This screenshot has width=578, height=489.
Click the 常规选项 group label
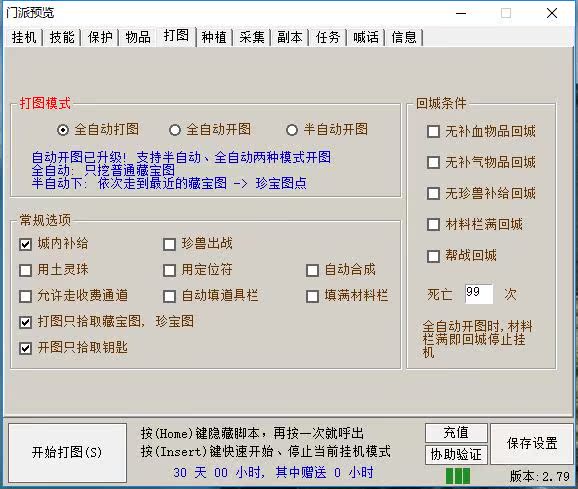45,221
